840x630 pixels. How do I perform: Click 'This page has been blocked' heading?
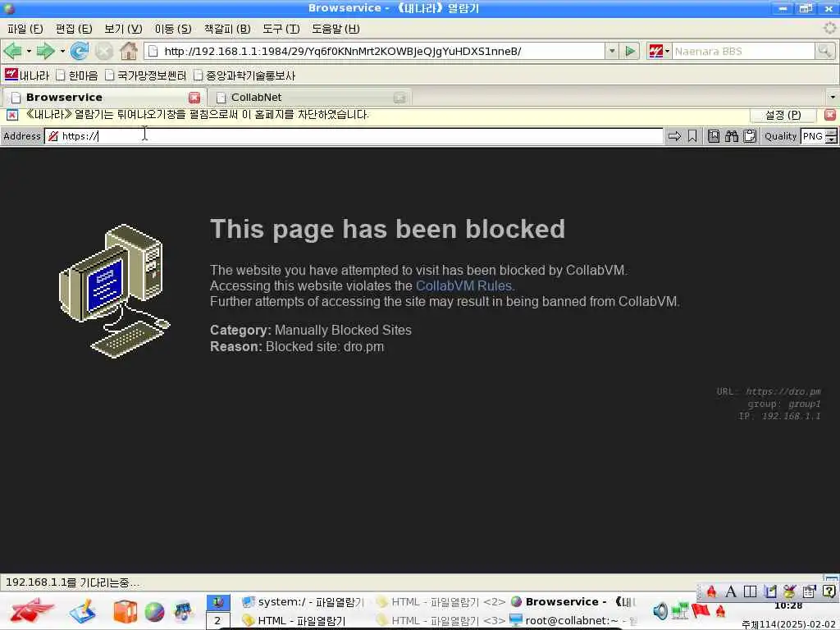(x=387, y=230)
